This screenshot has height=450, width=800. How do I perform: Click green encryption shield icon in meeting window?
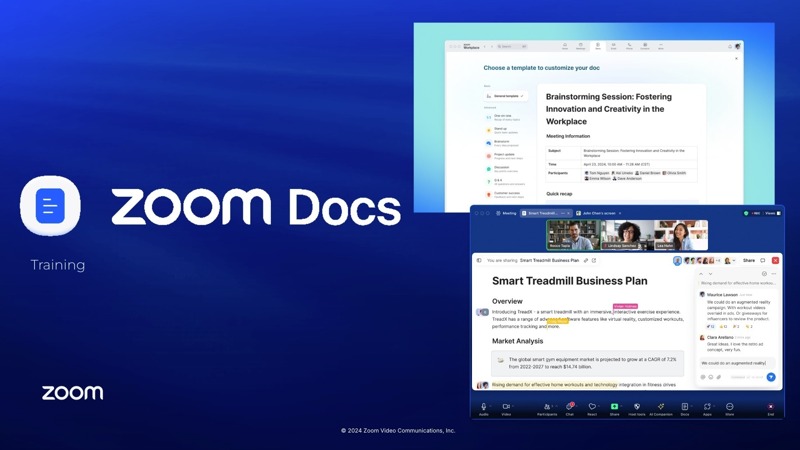(746, 213)
